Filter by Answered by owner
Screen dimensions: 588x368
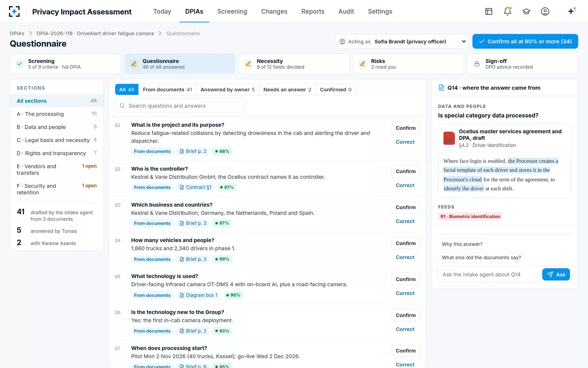click(227, 90)
